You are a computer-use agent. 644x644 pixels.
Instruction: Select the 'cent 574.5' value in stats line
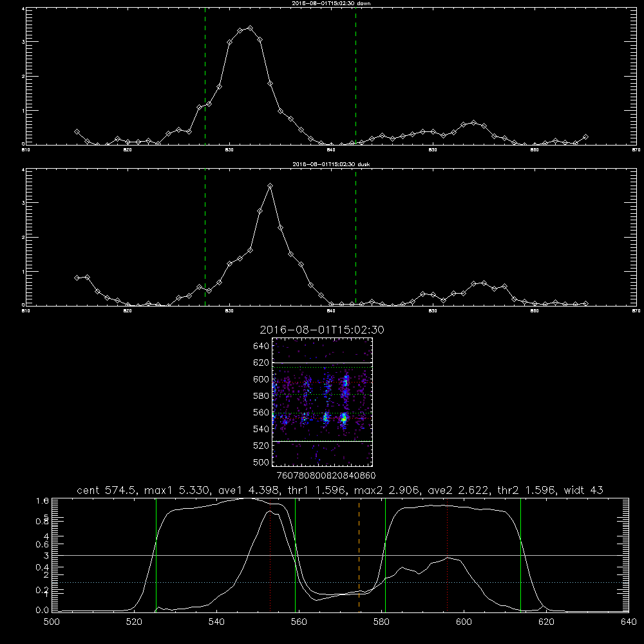[x=108, y=490]
